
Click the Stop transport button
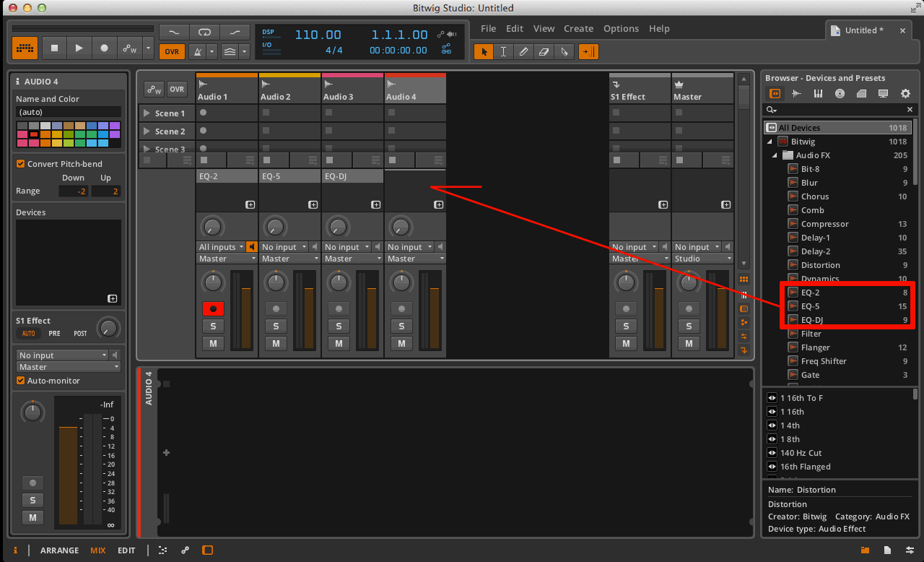54,48
